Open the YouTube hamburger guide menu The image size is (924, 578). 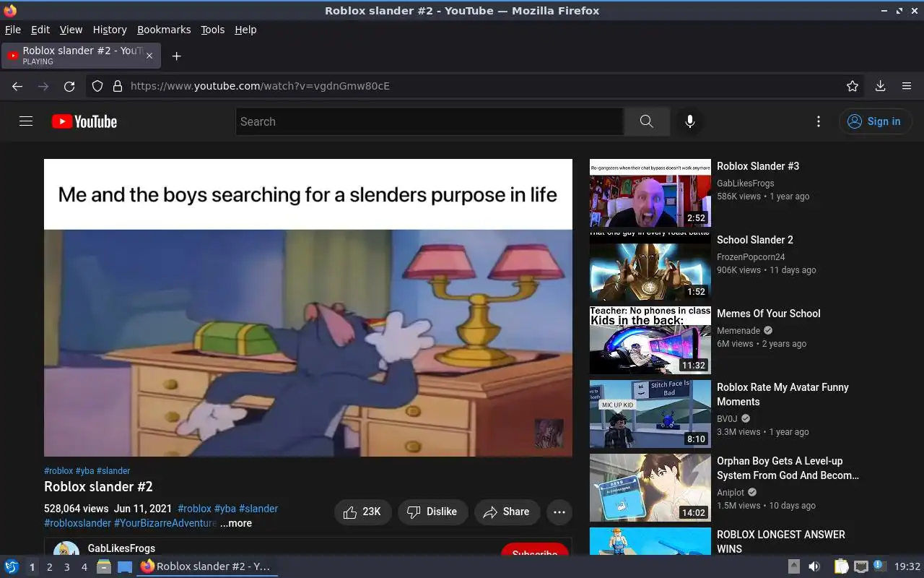[x=26, y=121]
